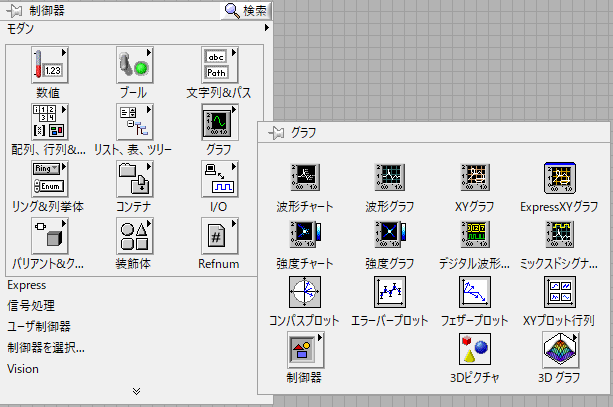Click the 検索 search button
The width and height of the screenshot is (613, 407).
[x=246, y=11]
